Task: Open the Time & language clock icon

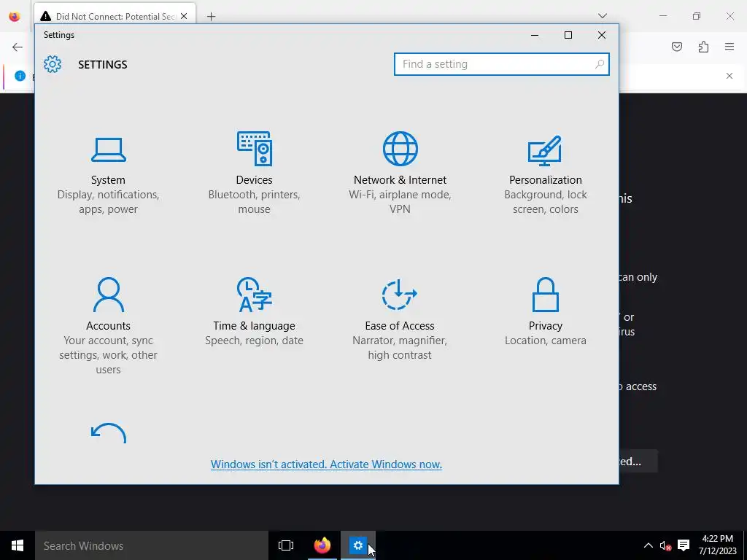Action: 255,295
